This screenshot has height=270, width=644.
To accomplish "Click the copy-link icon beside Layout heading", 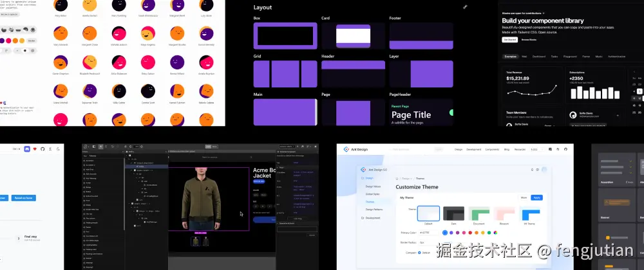I will 465,7.
